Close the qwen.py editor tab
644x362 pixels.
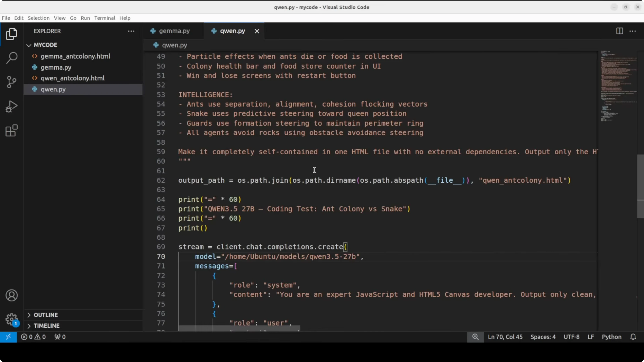257,31
